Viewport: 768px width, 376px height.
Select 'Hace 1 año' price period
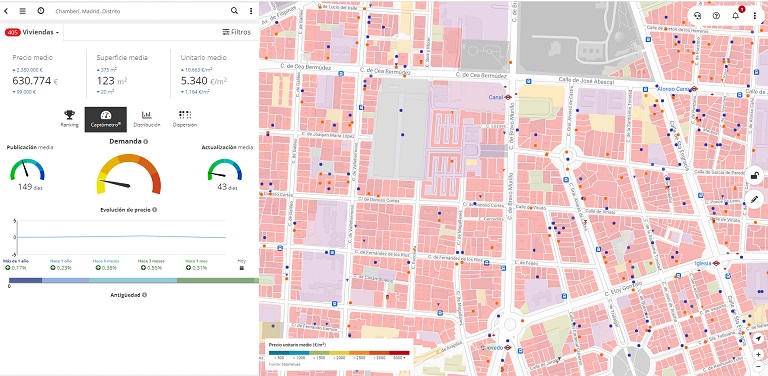tap(61, 264)
